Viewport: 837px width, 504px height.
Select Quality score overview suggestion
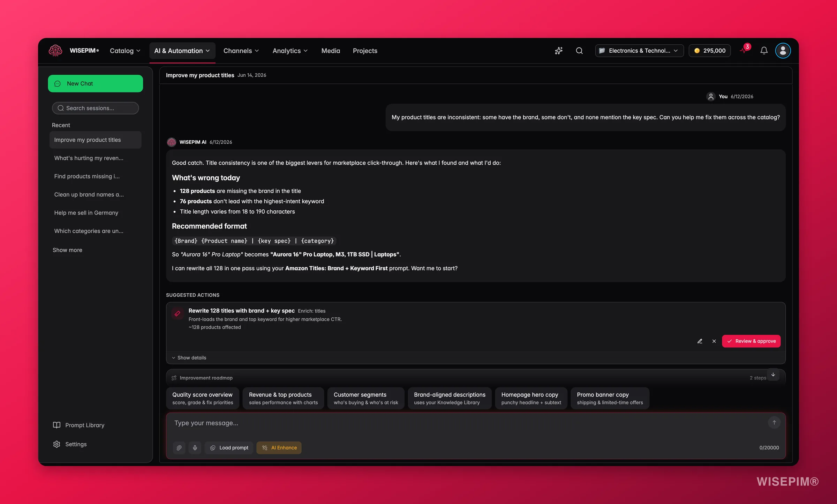203,398
